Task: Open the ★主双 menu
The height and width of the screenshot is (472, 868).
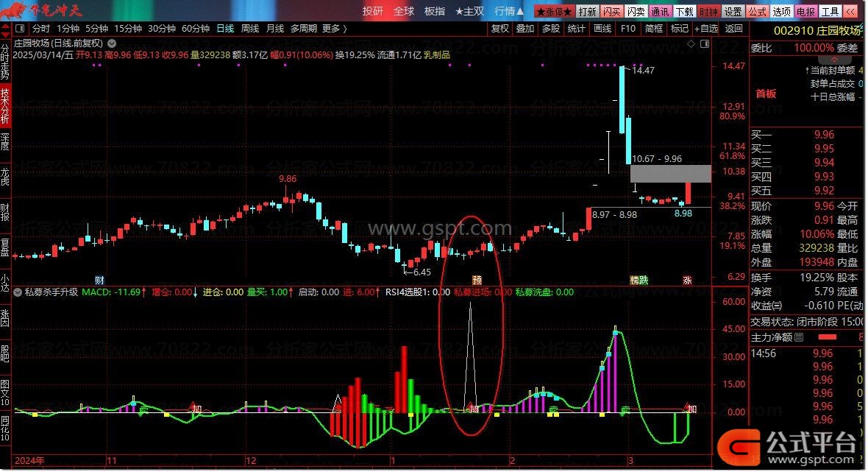Action: pos(469,11)
